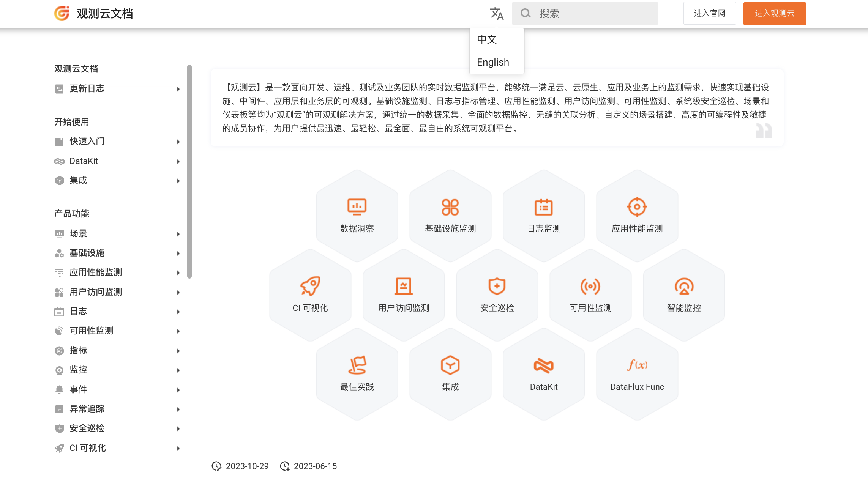Screen dimensions: 868x482
Task: Expand the DataKit sidebar arrow
Action: [x=178, y=161]
